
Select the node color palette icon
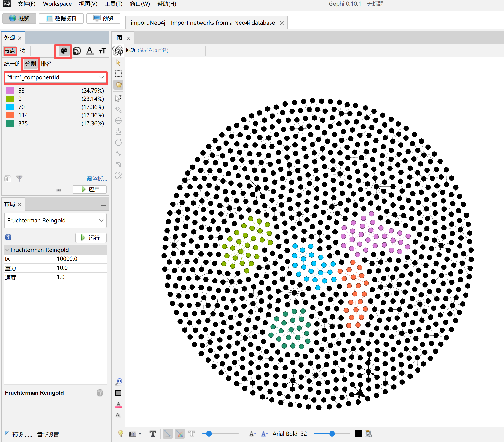(x=64, y=51)
